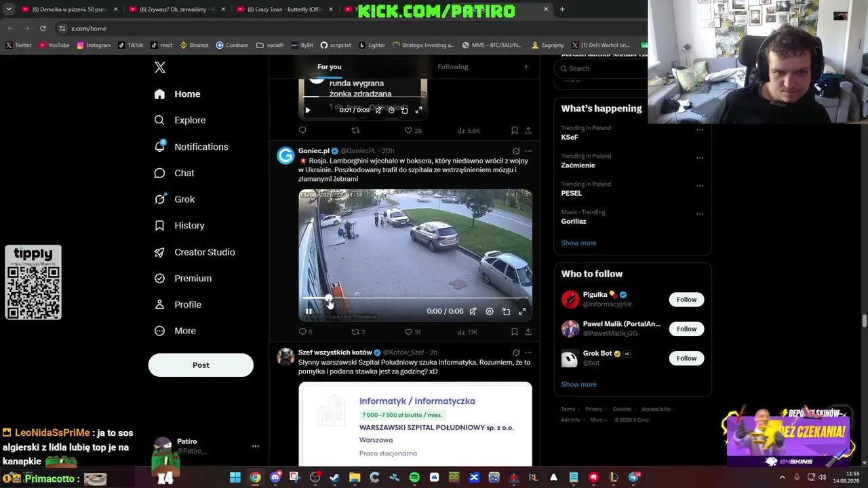Bookmark the Goniec.pl post
This screenshot has height=488, width=868.
tap(515, 331)
